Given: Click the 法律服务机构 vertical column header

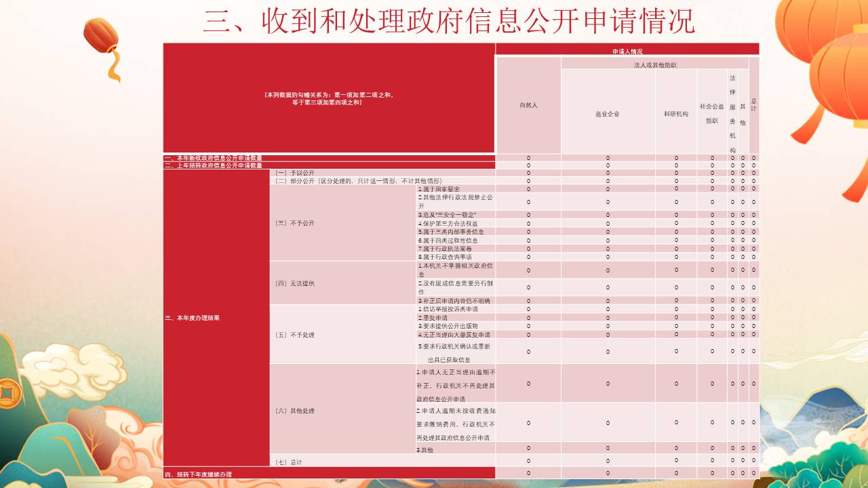Looking at the screenshot, I should click(732, 113).
